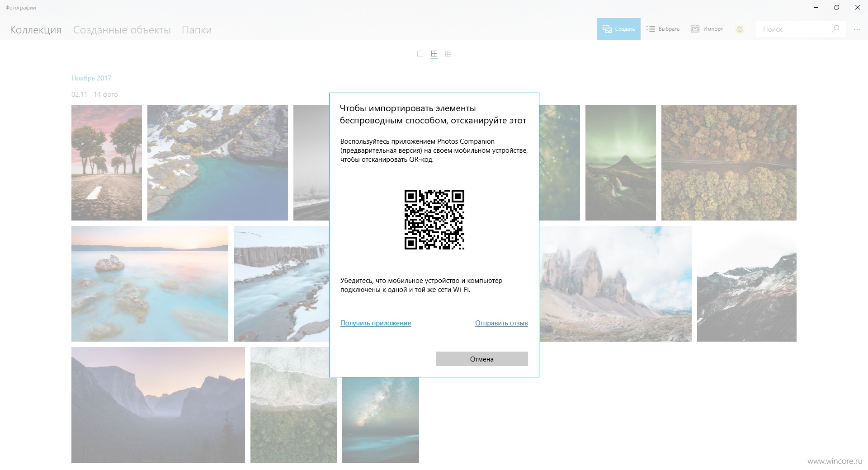The width and height of the screenshot is (868, 470).
Task: Click the user account avatar icon
Action: click(x=740, y=29)
